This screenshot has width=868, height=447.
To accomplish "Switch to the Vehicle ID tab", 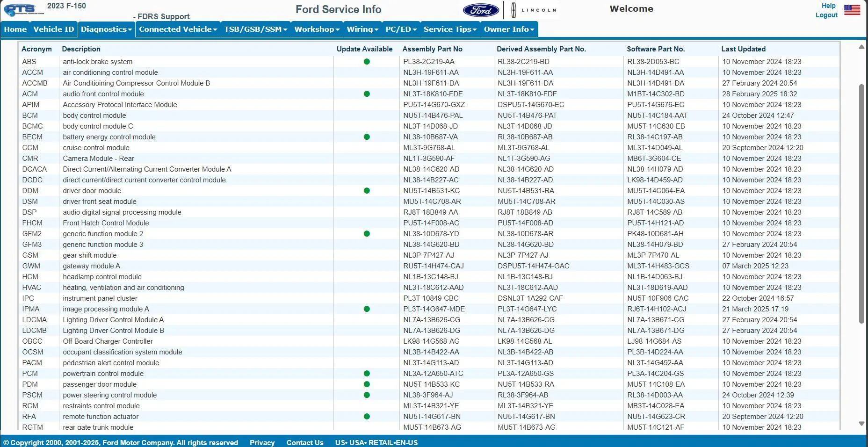I will point(53,29).
